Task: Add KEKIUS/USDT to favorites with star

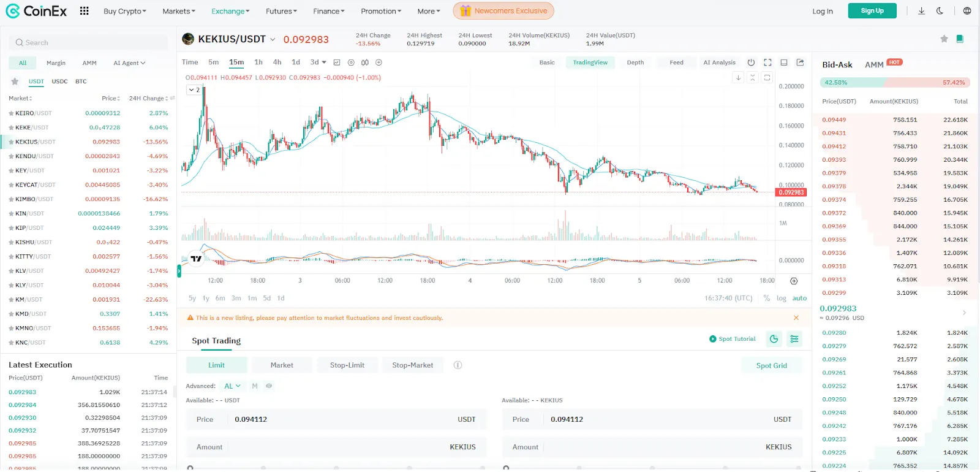Action: point(944,39)
